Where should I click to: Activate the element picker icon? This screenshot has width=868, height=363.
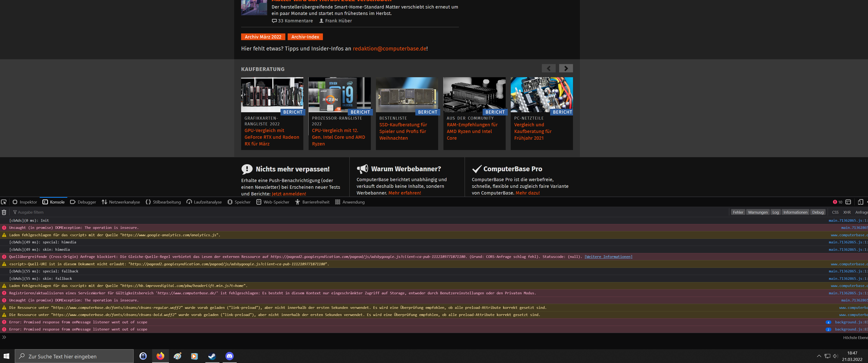tap(4, 202)
